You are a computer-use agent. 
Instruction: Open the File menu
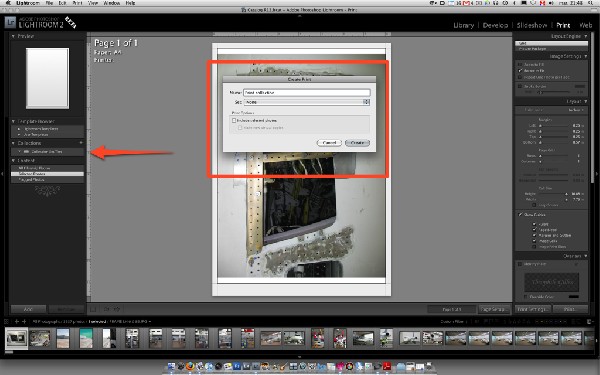(49, 3)
